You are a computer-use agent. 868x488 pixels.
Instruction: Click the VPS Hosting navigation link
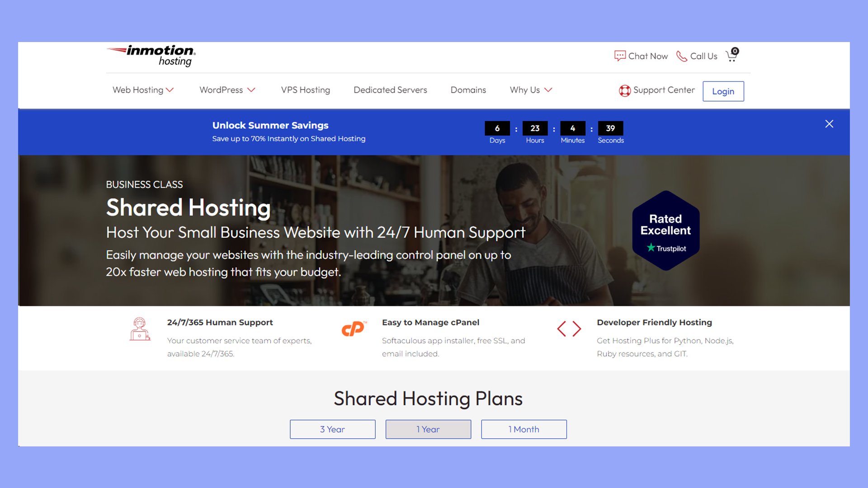pos(305,90)
